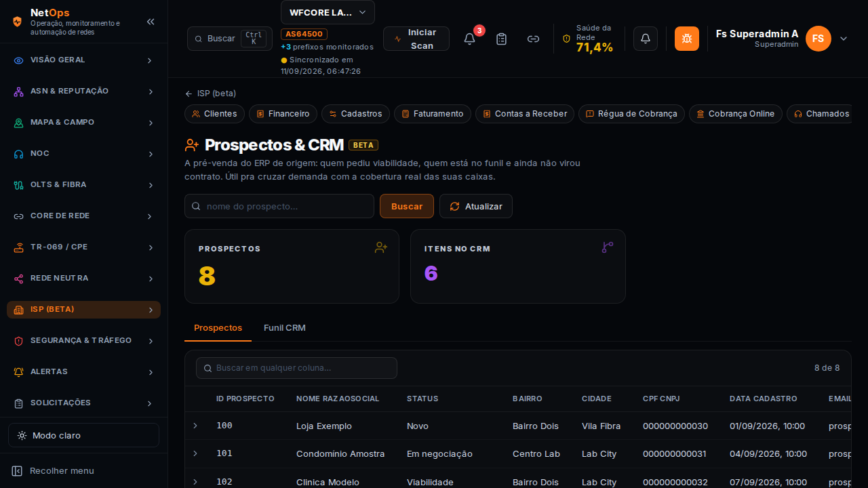
Task: Open the WFCORE LA... network dropdown
Action: [328, 12]
